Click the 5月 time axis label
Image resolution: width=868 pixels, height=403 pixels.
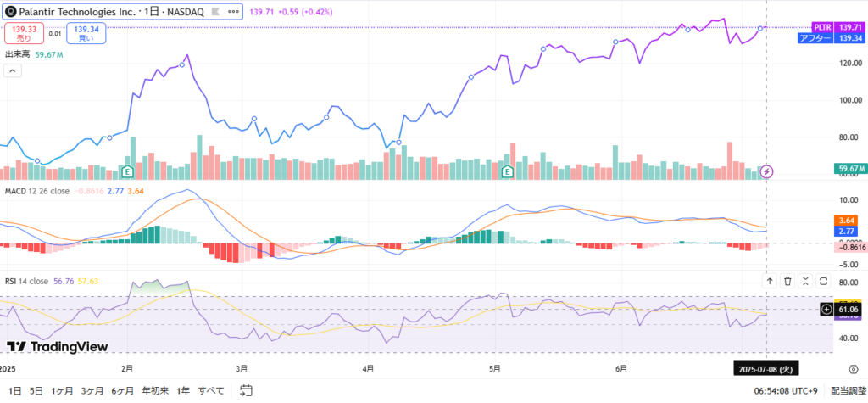494,368
